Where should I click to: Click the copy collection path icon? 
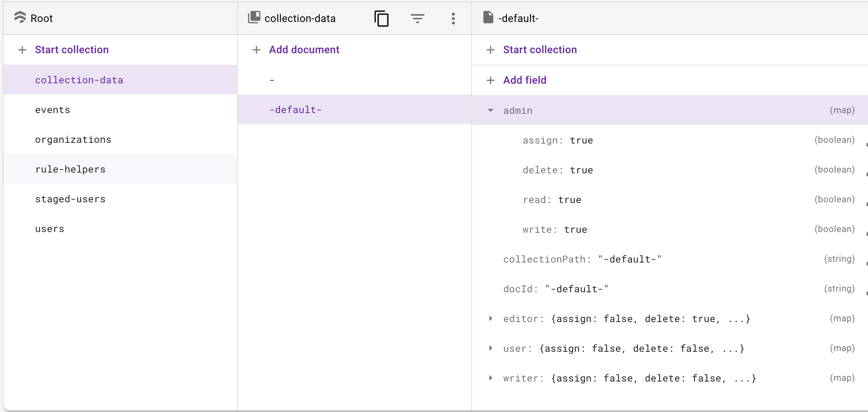[382, 18]
